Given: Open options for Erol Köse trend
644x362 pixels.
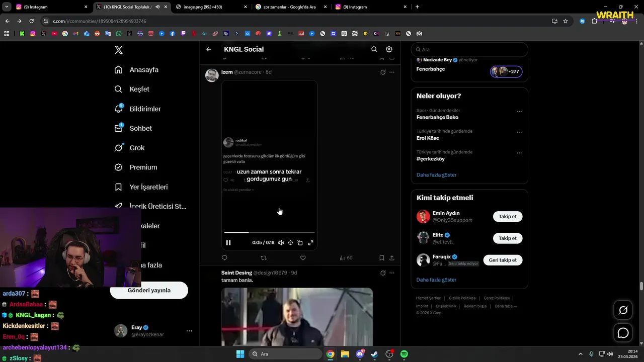Looking at the screenshot, I should [519, 132].
